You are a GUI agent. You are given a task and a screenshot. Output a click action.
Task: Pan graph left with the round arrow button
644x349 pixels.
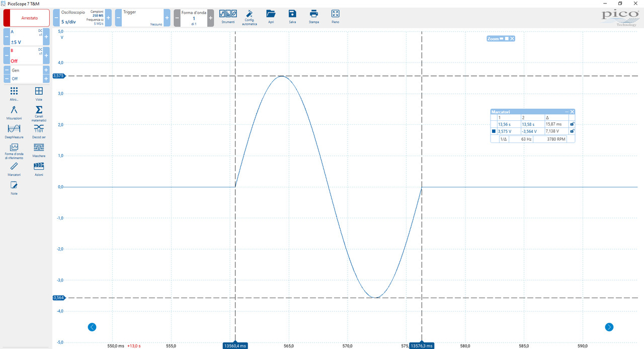[92, 327]
